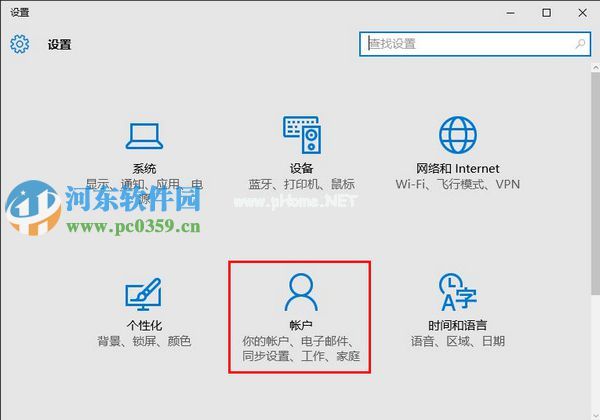This screenshot has height=420, width=600.
Task: Select the globe icon for 网络和 Internet
Action: (x=458, y=135)
